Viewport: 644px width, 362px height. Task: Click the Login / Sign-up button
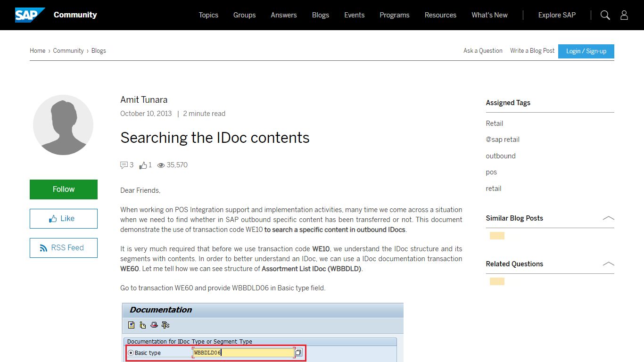point(586,51)
